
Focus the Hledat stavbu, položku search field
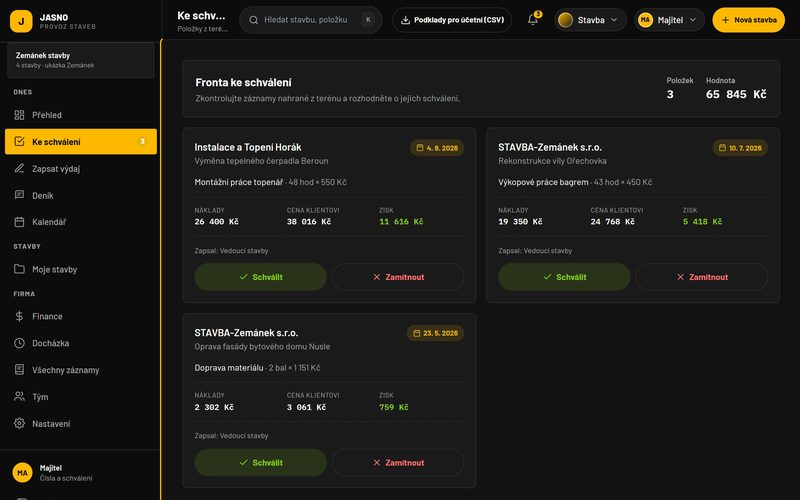coord(311,20)
